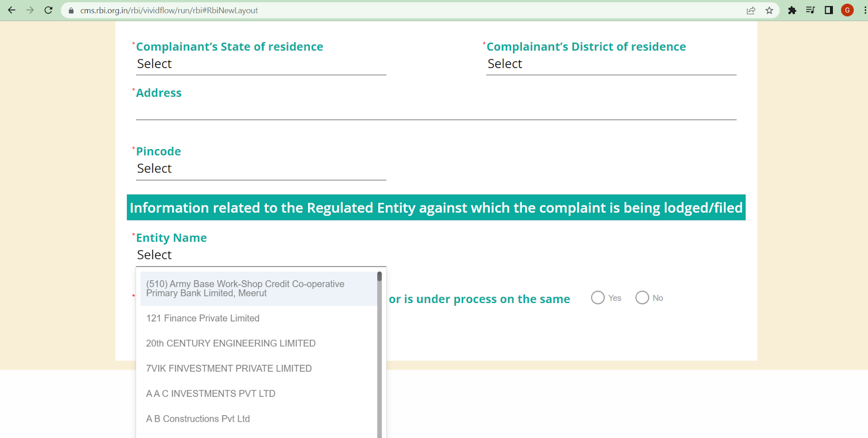Open the media control playlist icon
The width and height of the screenshot is (868, 438).
click(x=810, y=10)
